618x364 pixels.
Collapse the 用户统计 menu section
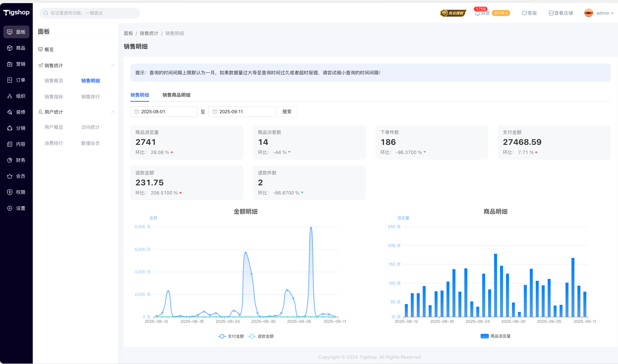pyautogui.click(x=113, y=112)
